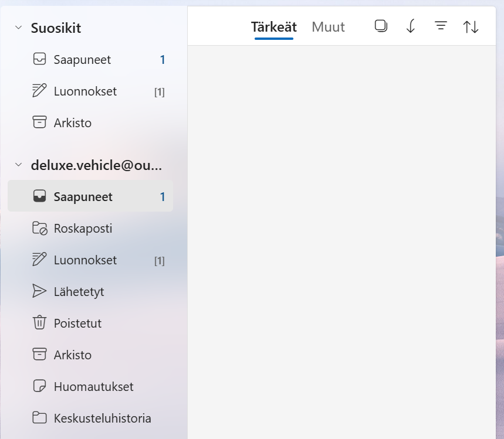Open the account's Arkisto folder
The image size is (504, 439).
(x=90, y=355)
